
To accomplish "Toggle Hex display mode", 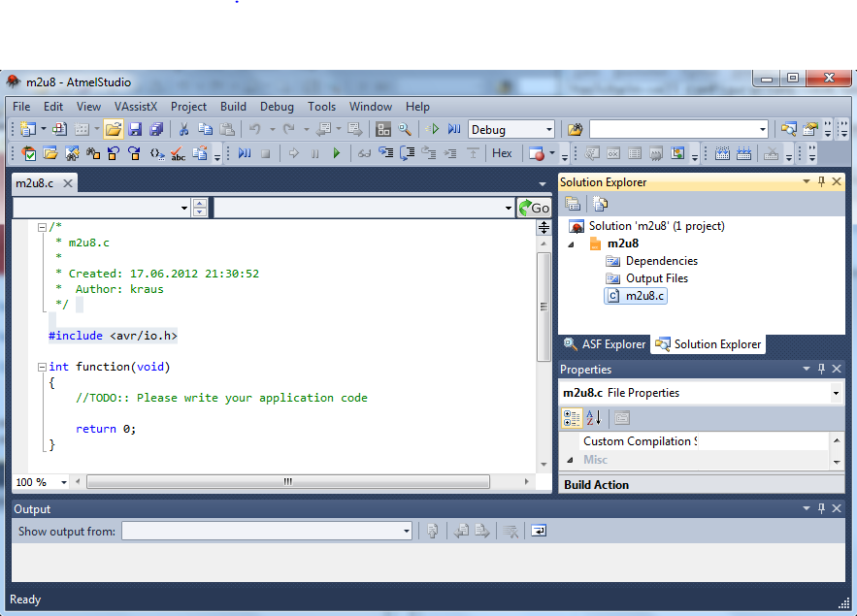I will 502,153.
